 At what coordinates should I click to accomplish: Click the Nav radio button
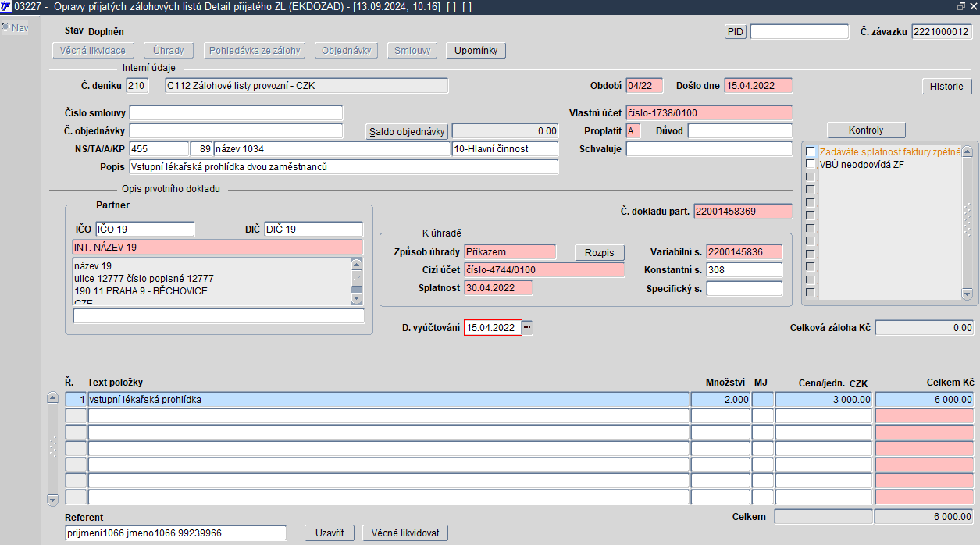pyautogui.click(x=5, y=27)
